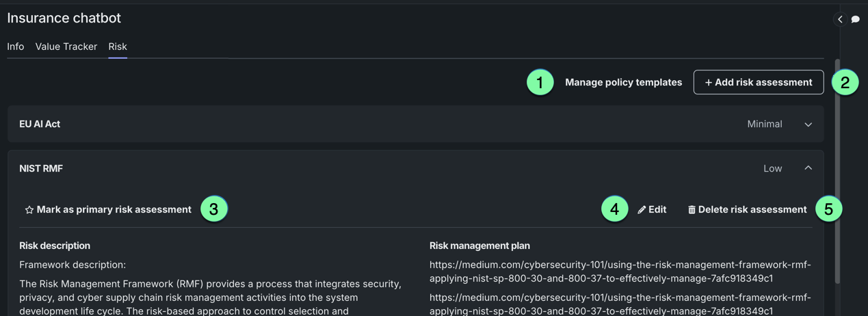Open the Value Tracker tab
Viewport: 868px width, 316px height.
[x=66, y=47]
